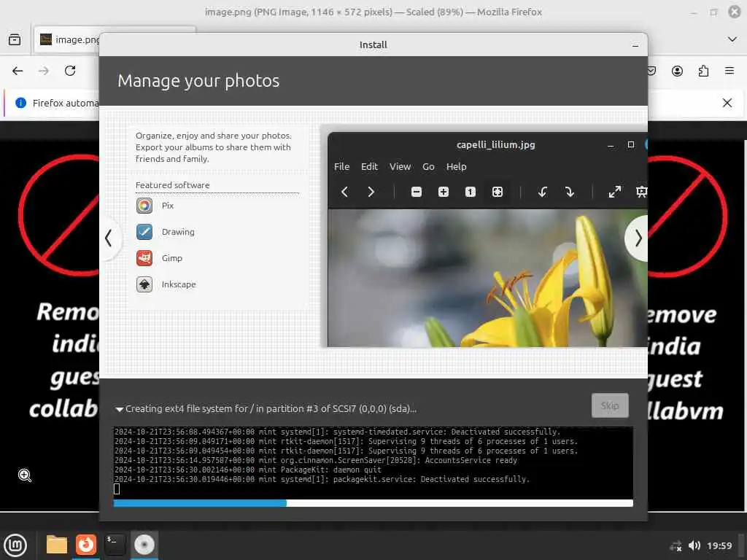Click the fullscreen arrows icon
The width and height of the screenshot is (747, 560).
coord(614,192)
